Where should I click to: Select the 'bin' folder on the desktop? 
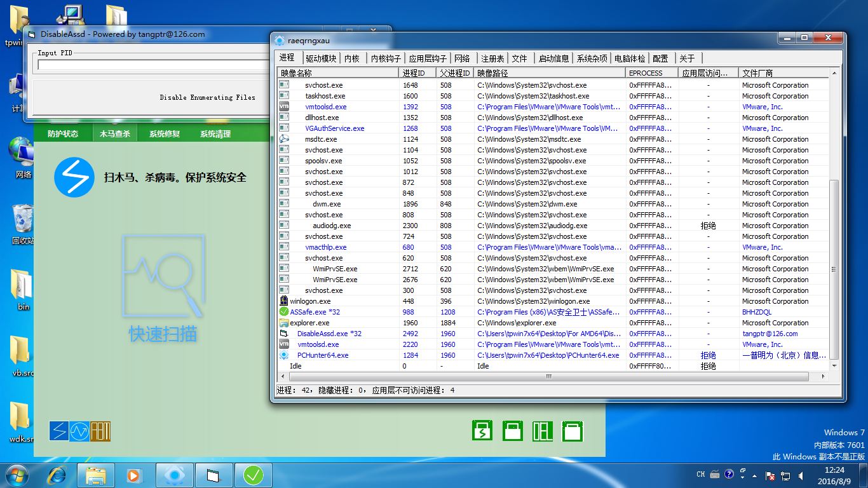pos(23,290)
